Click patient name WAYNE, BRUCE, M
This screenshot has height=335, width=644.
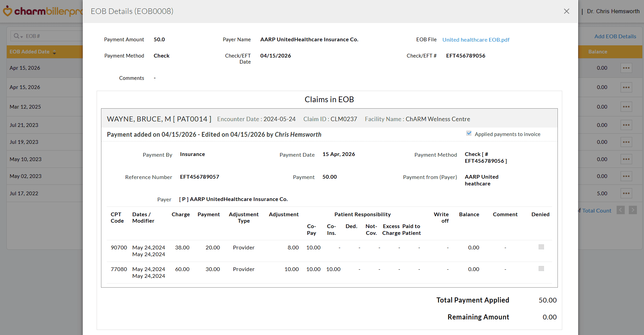[x=139, y=119]
